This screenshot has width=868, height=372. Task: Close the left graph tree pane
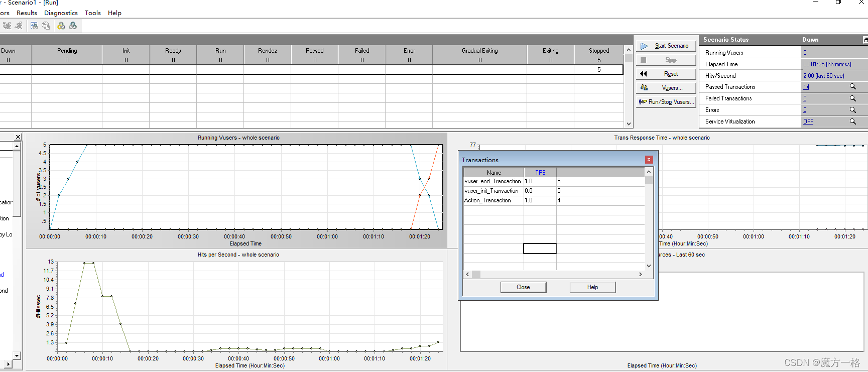(18, 137)
